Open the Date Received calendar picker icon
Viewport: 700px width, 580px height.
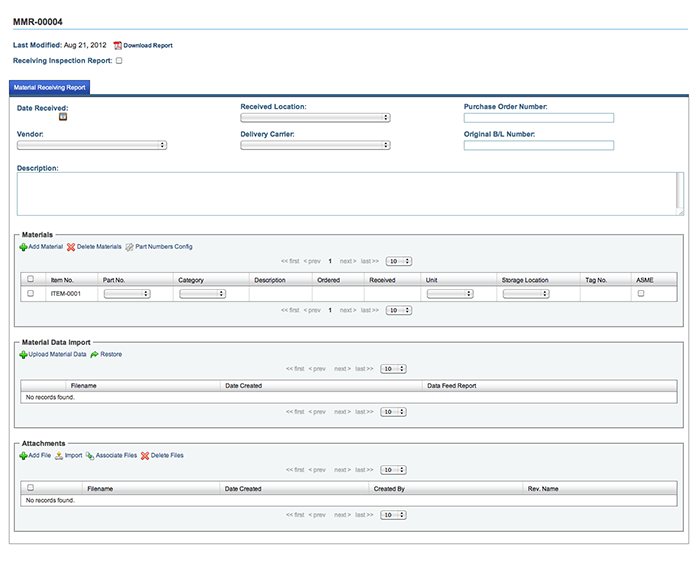point(63,117)
